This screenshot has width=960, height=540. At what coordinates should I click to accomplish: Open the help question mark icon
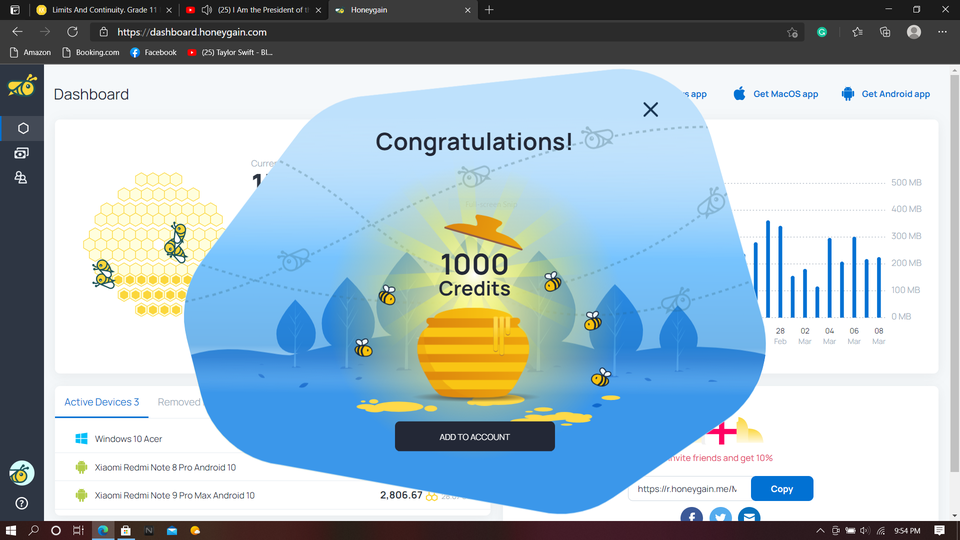[x=21, y=503]
